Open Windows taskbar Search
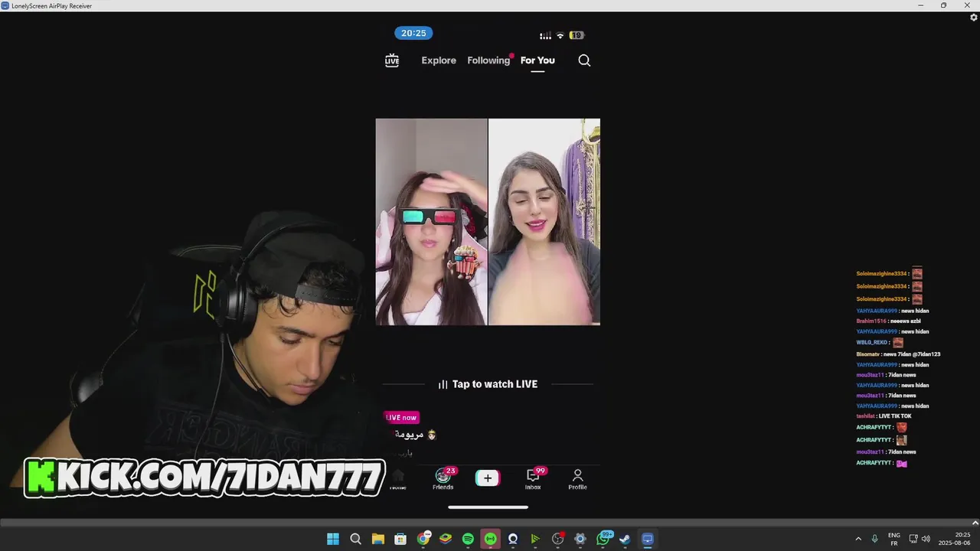Image resolution: width=980 pixels, height=551 pixels. (x=355, y=539)
